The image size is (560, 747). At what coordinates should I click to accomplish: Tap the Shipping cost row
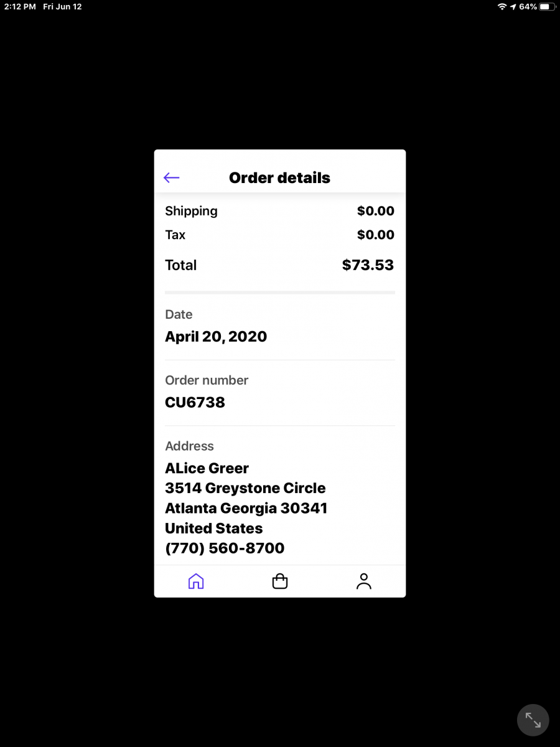280,211
